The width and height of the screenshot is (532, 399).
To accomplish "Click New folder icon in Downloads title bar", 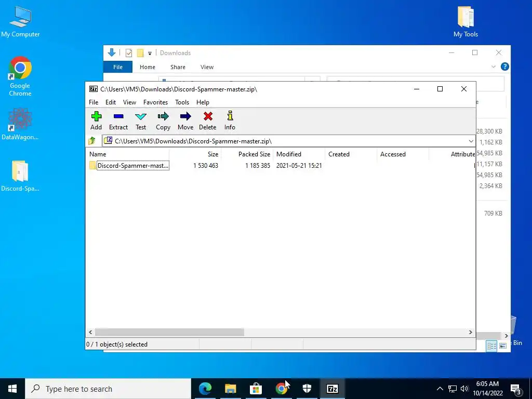I will click(x=140, y=52).
